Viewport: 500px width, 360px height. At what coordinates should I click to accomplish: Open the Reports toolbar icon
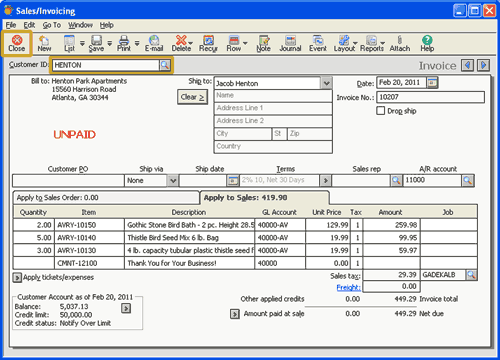pyautogui.click(x=372, y=43)
